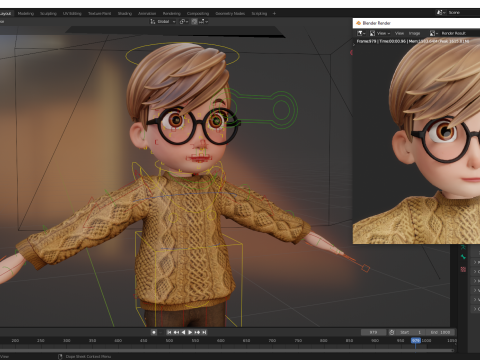Image resolution: width=480 pixels, height=360 pixels.
Task: Open the pivot point dropdown
Action: click(x=184, y=21)
